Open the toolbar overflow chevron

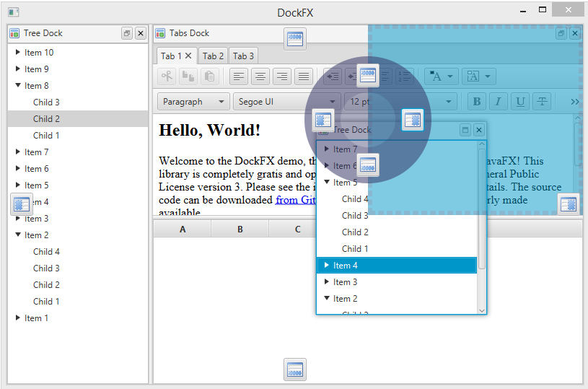point(574,102)
